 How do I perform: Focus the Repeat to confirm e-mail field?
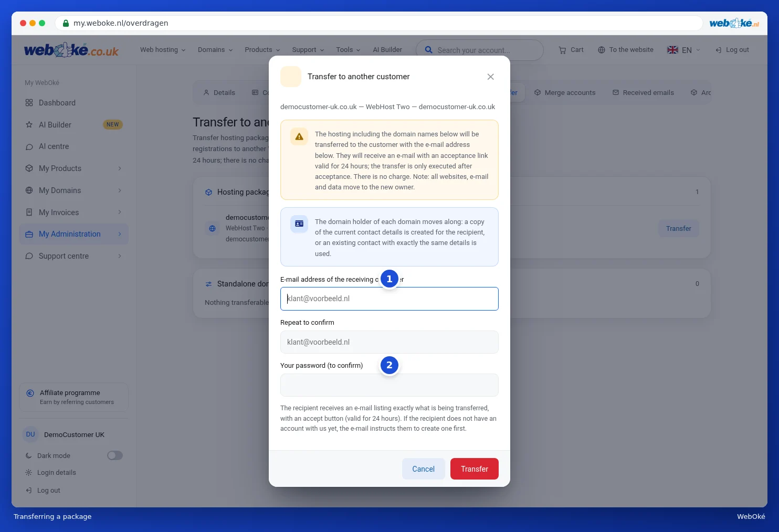click(389, 342)
